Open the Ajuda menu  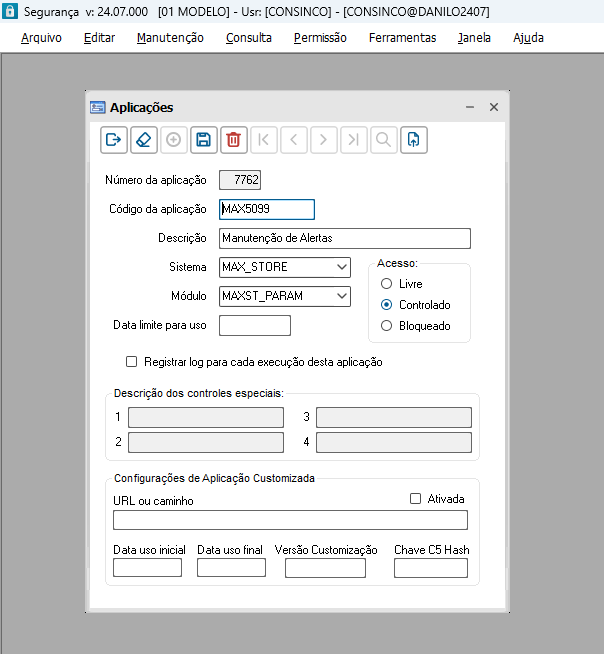(528, 38)
